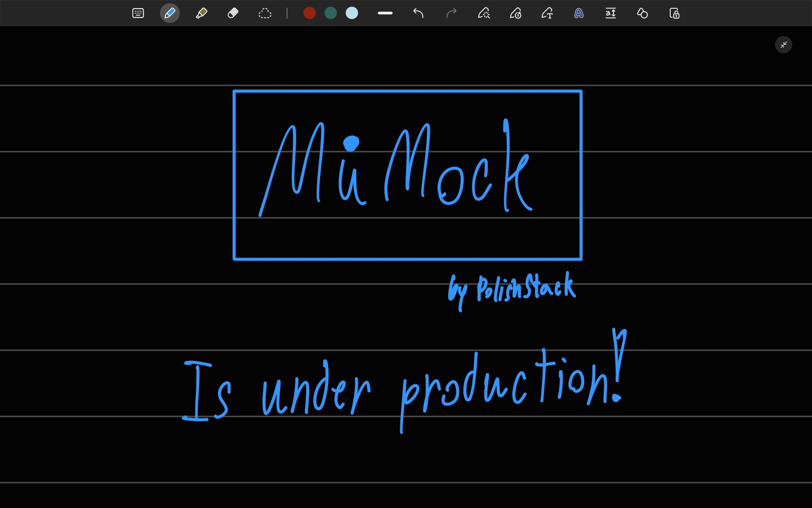Select the Eraser tool
This screenshot has width=812, height=508.
point(233,13)
